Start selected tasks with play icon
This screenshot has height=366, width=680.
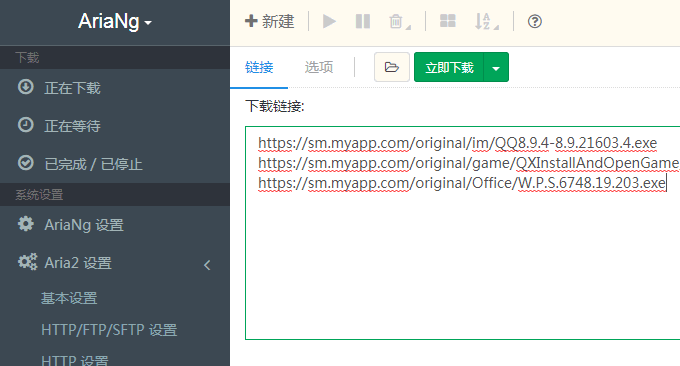point(329,21)
